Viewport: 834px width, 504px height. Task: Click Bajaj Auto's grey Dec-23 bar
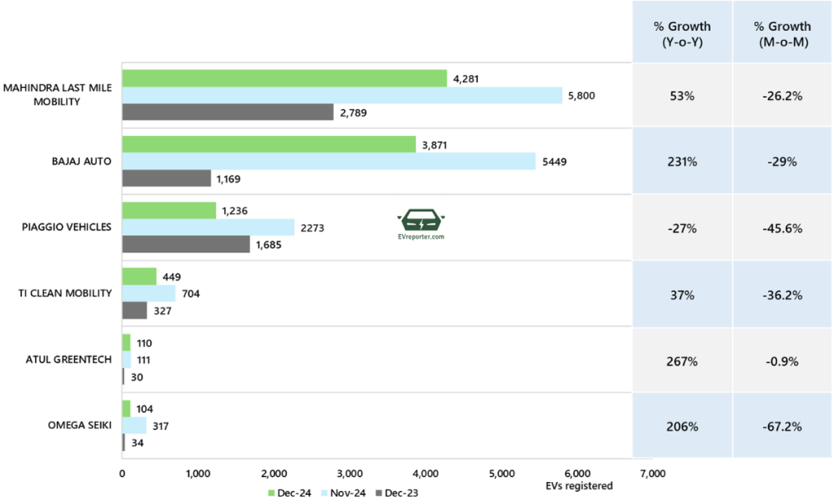pyautogui.click(x=166, y=178)
